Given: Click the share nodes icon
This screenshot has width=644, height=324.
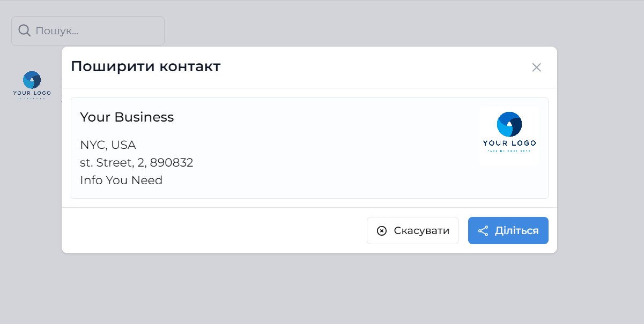Looking at the screenshot, I should pos(483,231).
